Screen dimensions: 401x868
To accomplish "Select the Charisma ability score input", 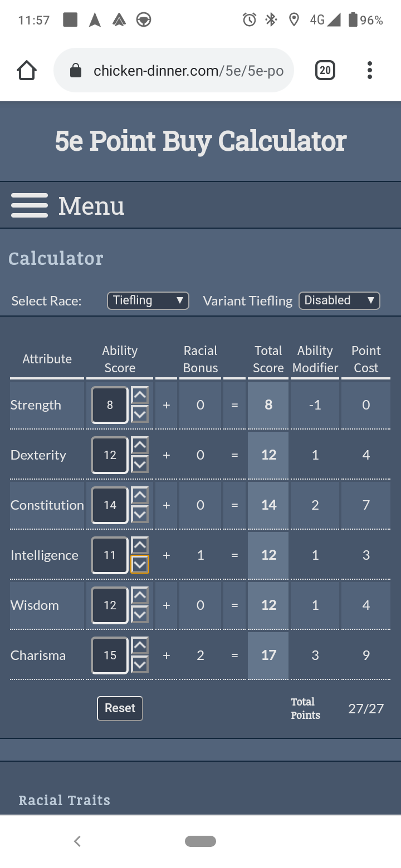I will click(x=110, y=655).
